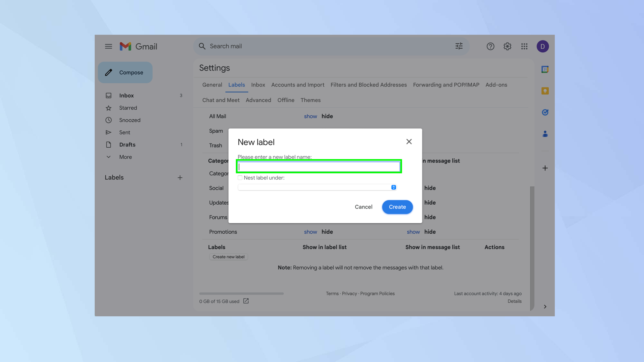Toggle hide Promotions label

coord(327,232)
